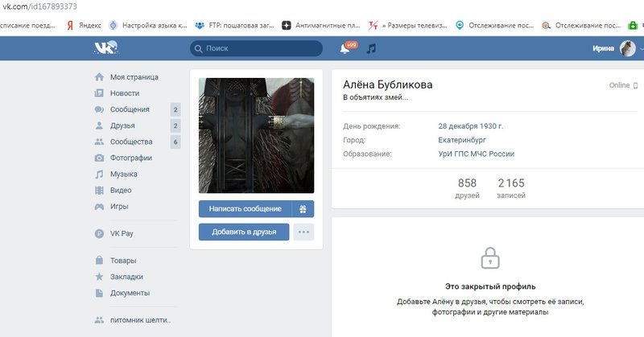Open Ирина's account avatar menu
This screenshot has height=337, width=644.
(x=627, y=48)
